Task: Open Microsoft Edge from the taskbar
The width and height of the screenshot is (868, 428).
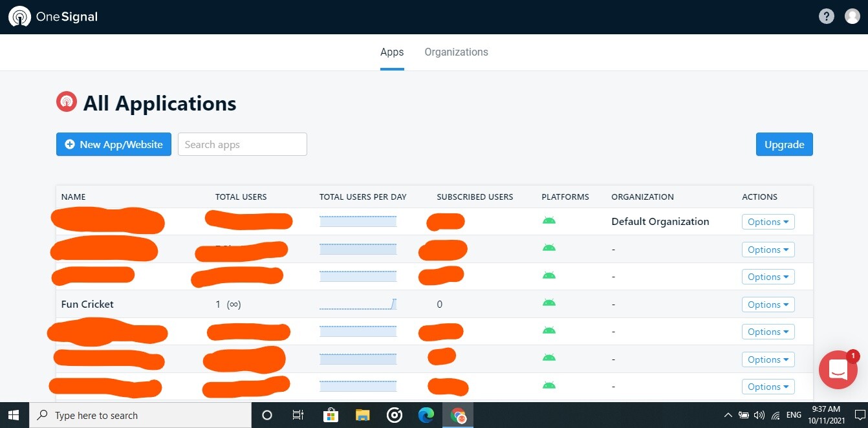Action: 426,415
